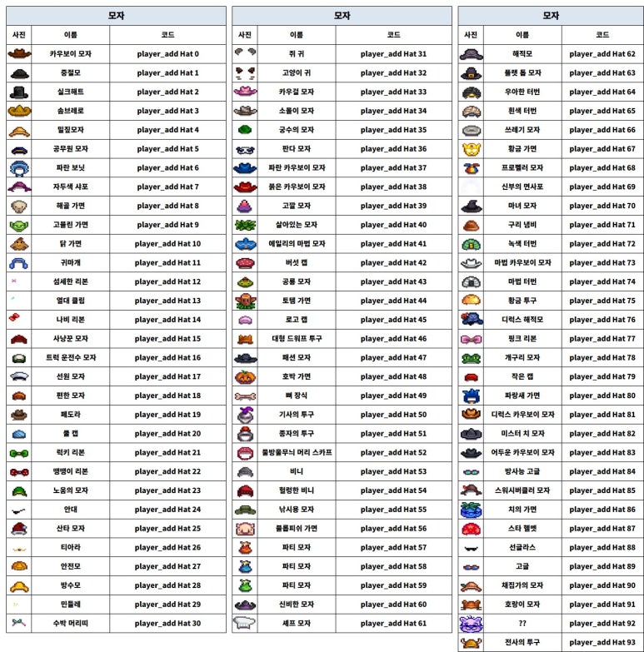
Task: Select the purple cat mask icon, Hat 92
Action: pyautogui.click(x=472, y=624)
